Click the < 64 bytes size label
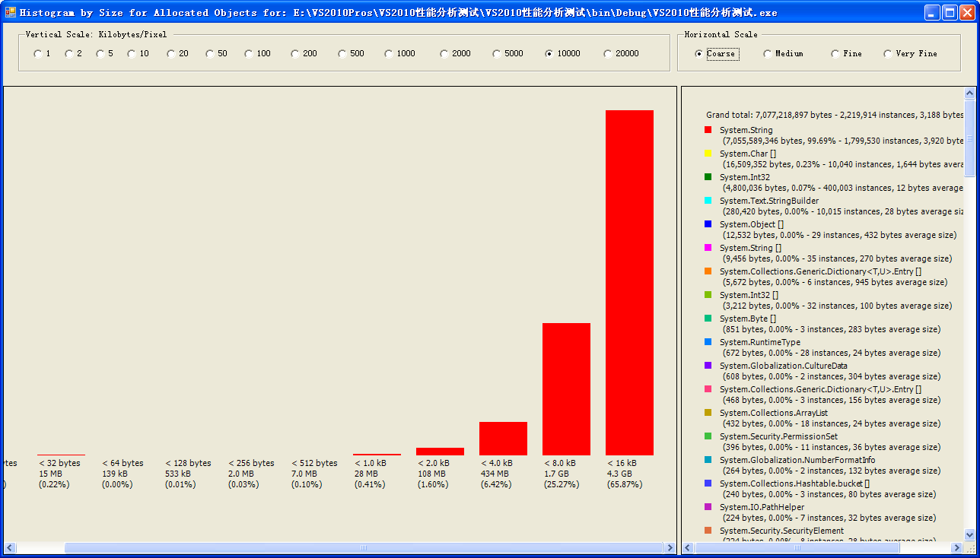980x558 pixels. 123,463
